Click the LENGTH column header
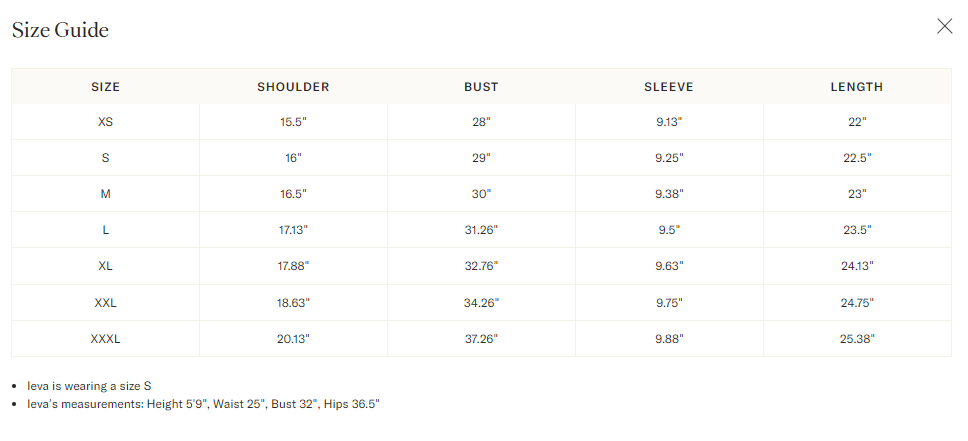 coord(857,87)
